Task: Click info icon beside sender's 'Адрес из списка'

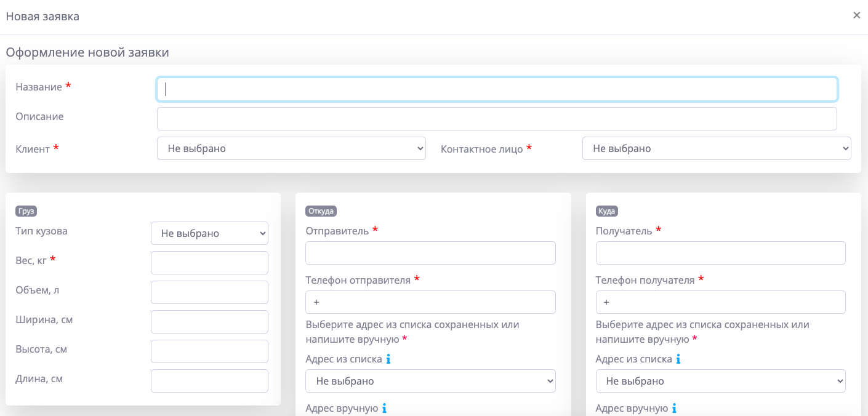Action: click(x=388, y=359)
